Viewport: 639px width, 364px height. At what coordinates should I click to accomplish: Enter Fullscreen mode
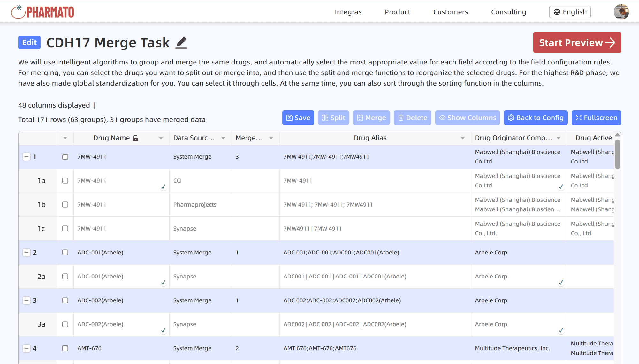tap(596, 118)
